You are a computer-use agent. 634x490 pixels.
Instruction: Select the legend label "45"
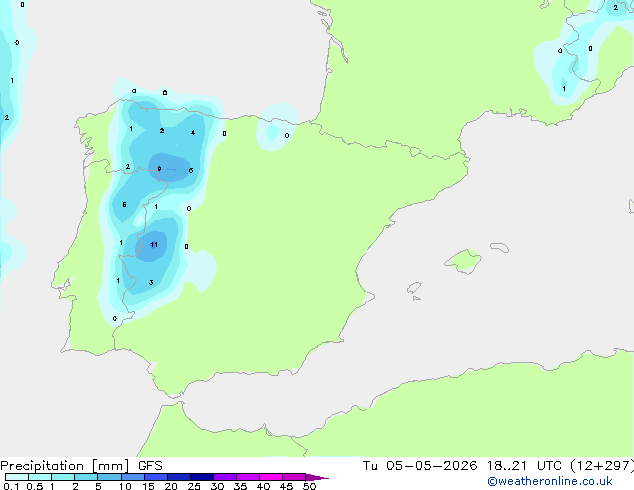point(286,486)
